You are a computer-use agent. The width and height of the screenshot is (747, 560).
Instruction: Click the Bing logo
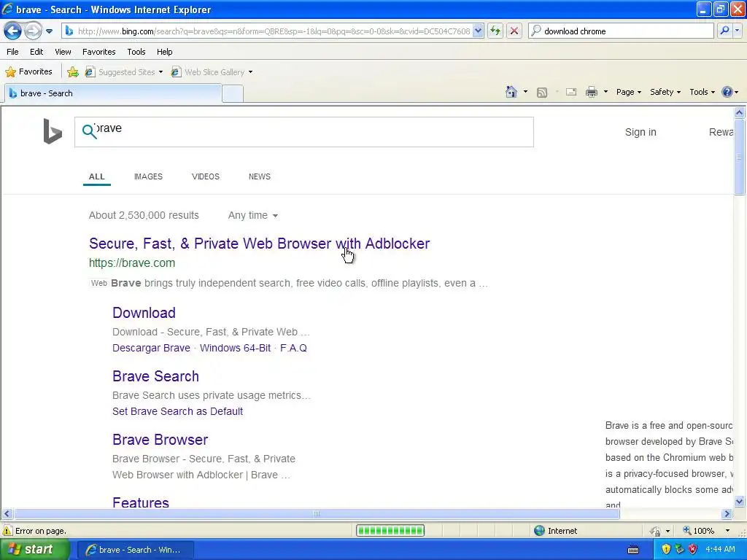(x=53, y=131)
